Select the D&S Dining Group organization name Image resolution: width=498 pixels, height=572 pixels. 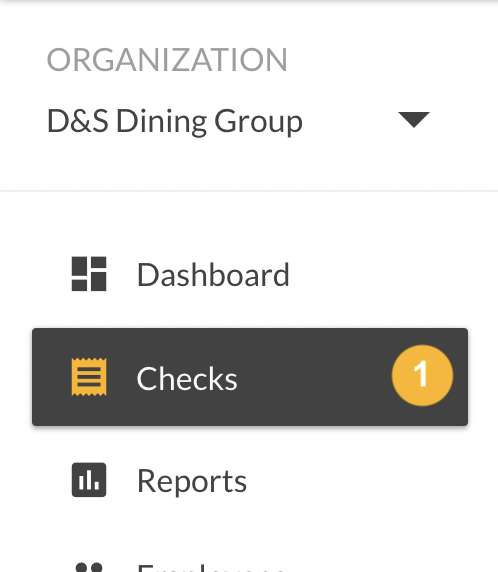[x=175, y=121]
